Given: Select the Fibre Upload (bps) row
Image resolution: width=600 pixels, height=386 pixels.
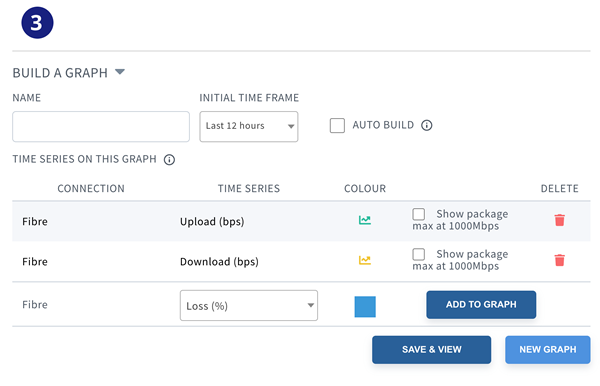Looking at the screenshot, I should point(301,221).
